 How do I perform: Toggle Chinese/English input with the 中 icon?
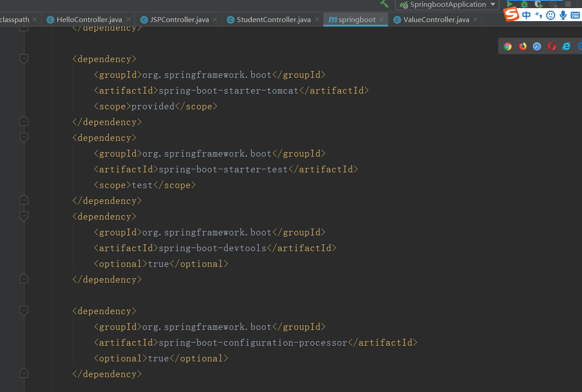tap(527, 15)
